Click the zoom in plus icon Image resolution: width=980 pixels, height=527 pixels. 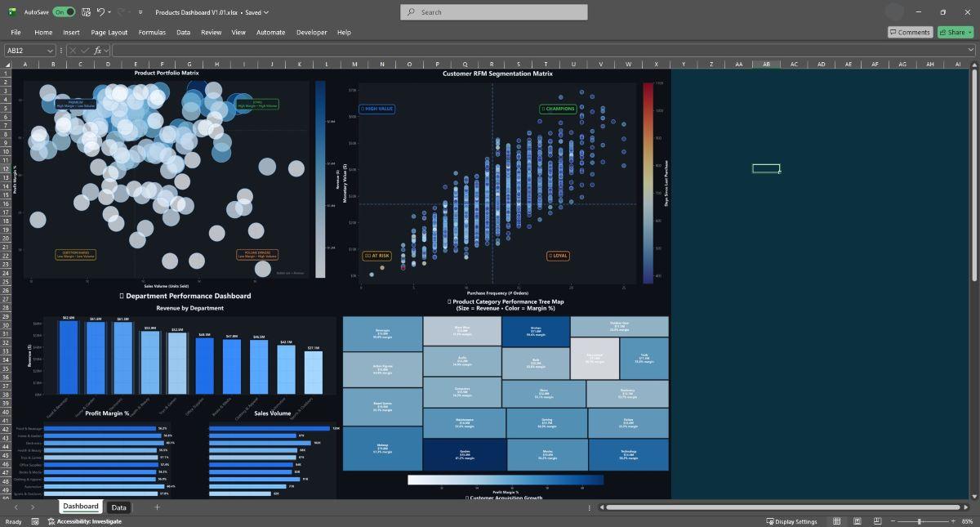pos(952,521)
